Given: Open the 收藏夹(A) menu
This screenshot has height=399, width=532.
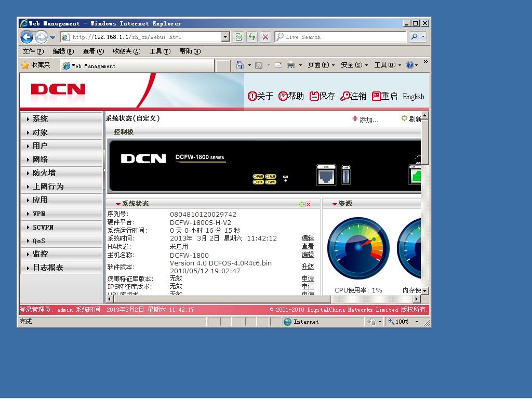Looking at the screenshot, I should click(x=127, y=51).
